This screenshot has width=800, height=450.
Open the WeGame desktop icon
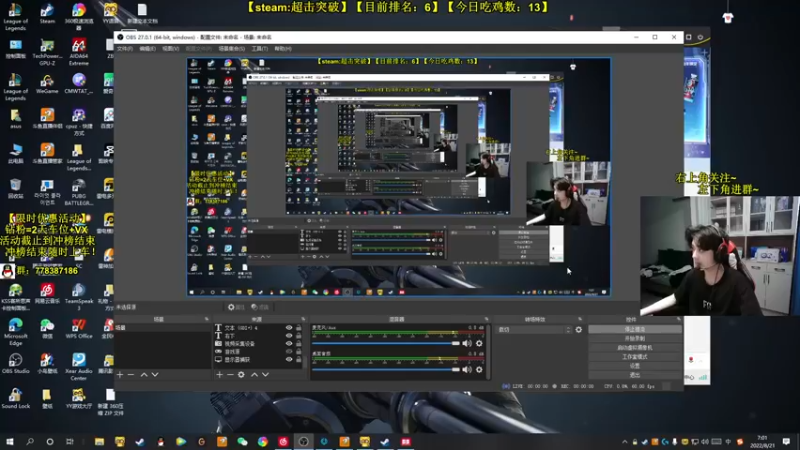click(47, 84)
